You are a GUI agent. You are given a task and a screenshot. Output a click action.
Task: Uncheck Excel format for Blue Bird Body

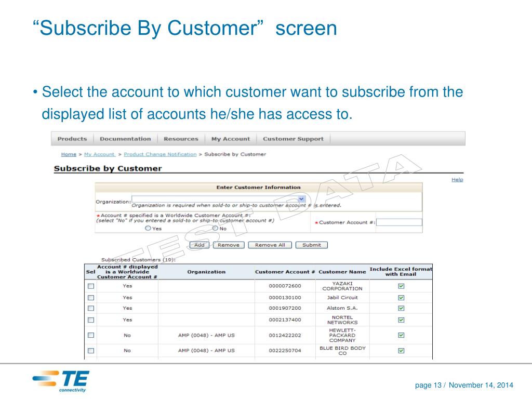click(x=401, y=351)
